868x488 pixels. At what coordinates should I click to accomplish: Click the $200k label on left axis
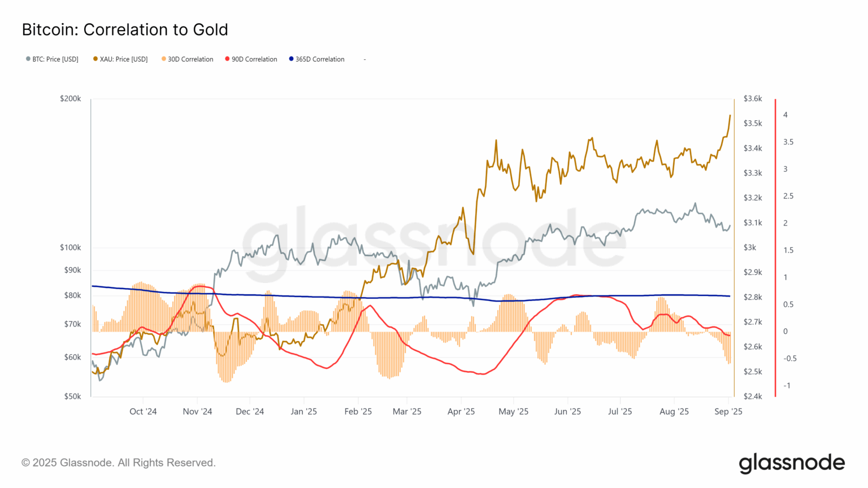click(x=71, y=99)
